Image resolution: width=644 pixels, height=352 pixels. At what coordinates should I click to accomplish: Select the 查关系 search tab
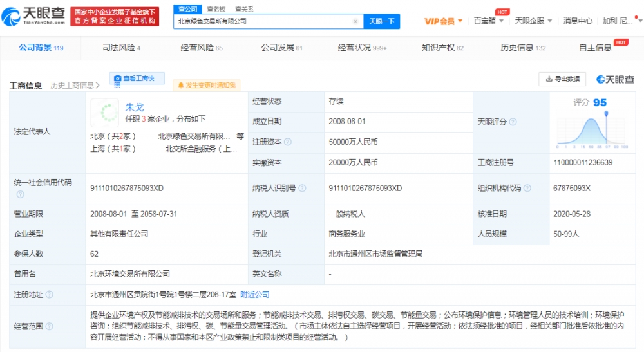pyautogui.click(x=244, y=9)
